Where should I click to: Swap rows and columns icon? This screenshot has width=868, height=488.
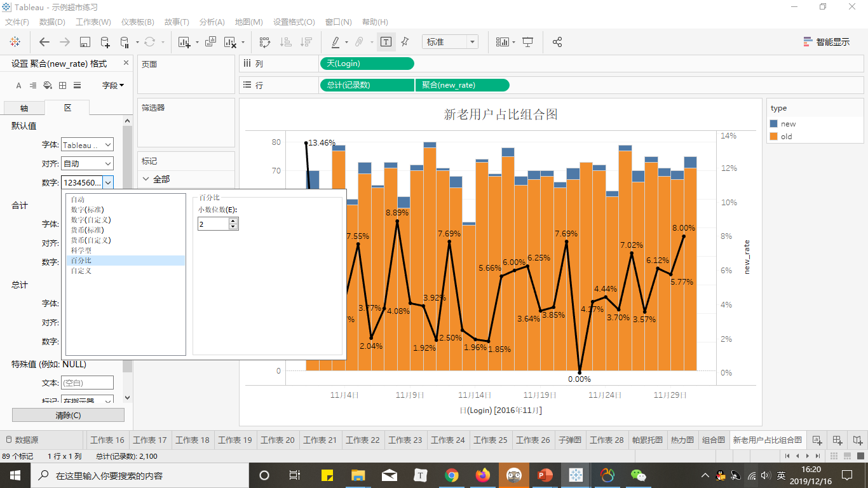tap(265, 42)
